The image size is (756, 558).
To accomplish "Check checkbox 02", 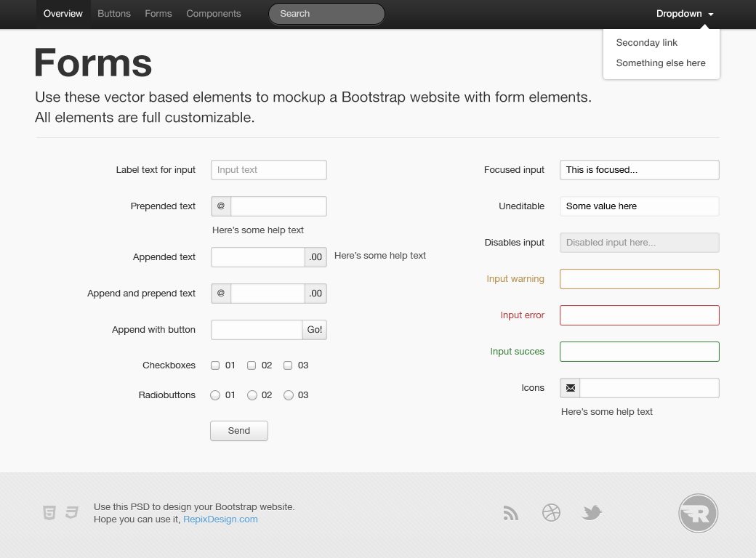I will pos(252,365).
